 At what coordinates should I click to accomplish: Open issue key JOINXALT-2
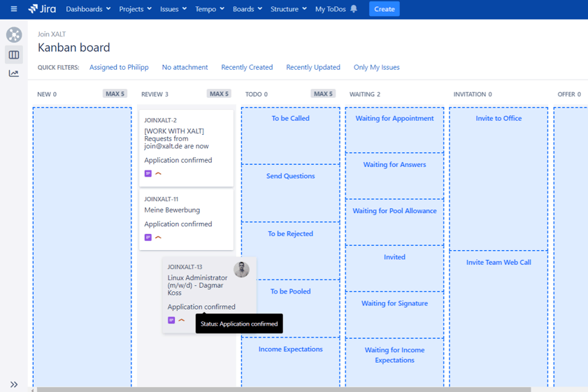tap(161, 120)
